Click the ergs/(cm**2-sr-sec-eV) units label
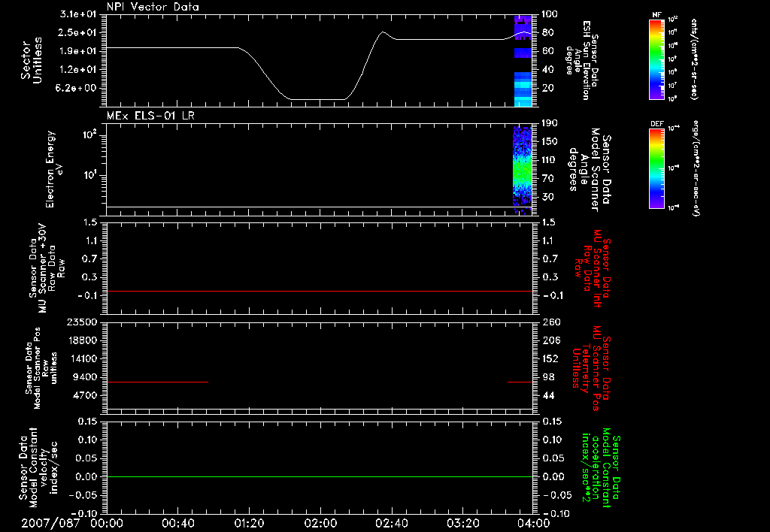 [695, 168]
